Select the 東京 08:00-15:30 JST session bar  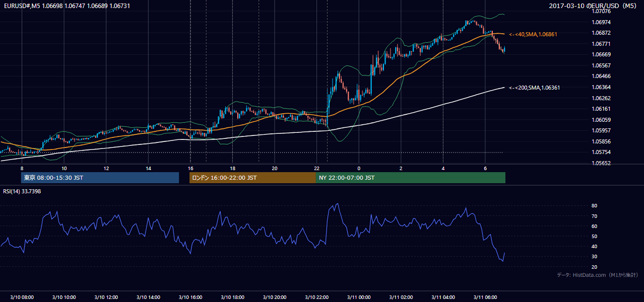point(100,178)
